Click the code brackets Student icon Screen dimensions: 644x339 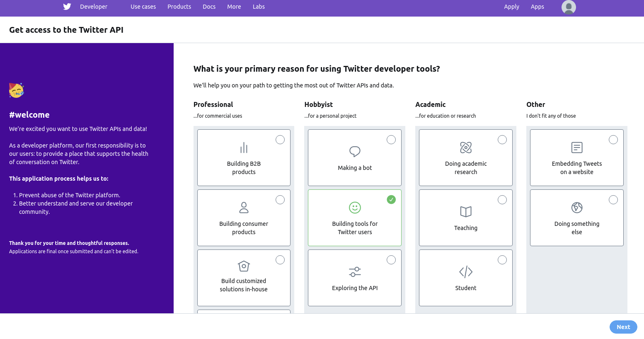(x=466, y=272)
